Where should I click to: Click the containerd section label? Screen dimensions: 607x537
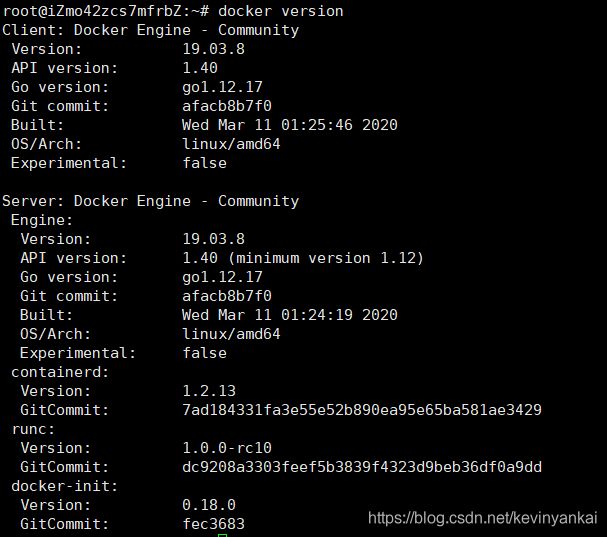(60, 372)
